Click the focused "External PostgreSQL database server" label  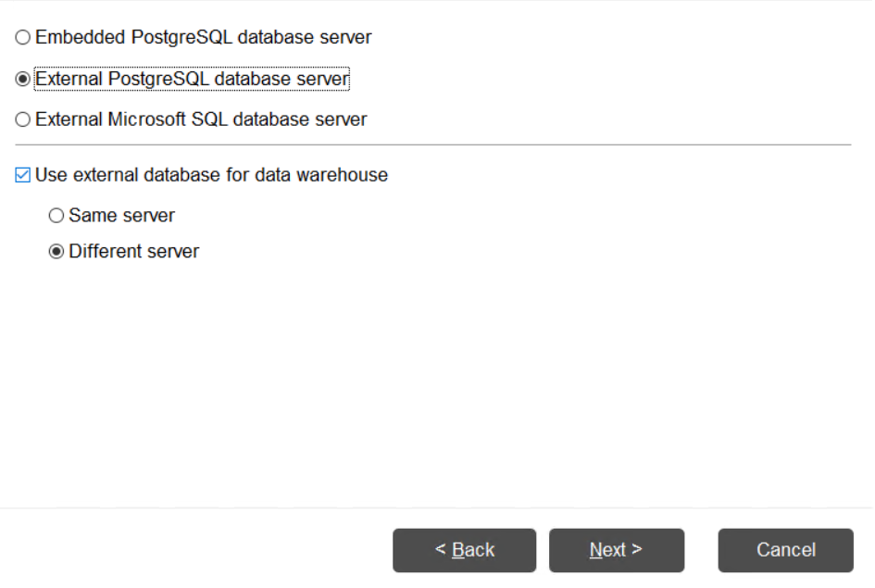(192, 80)
